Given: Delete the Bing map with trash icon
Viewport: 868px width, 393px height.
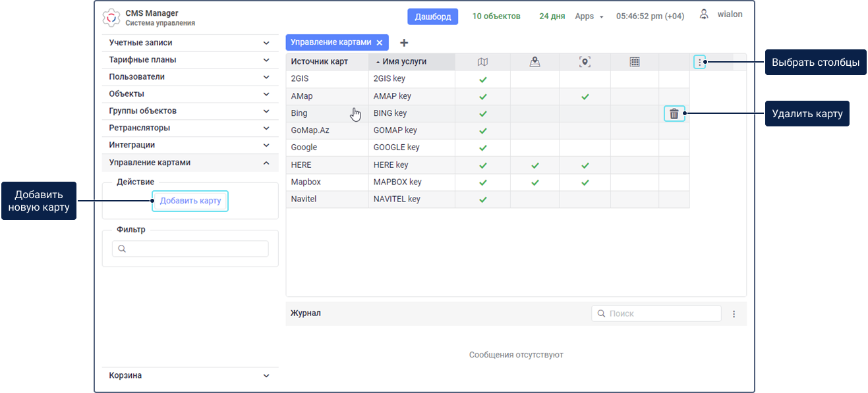Looking at the screenshot, I should (x=674, y=114).
